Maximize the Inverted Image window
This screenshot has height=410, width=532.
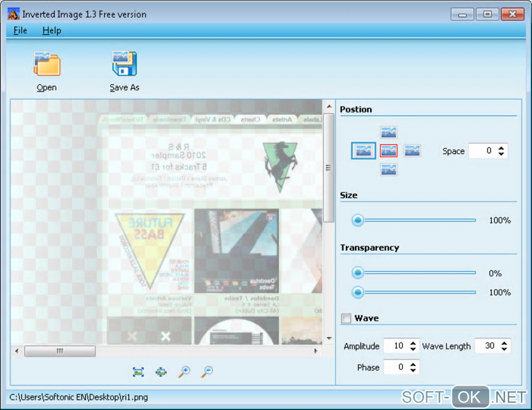pyautogui.click(x=487, y=14)
